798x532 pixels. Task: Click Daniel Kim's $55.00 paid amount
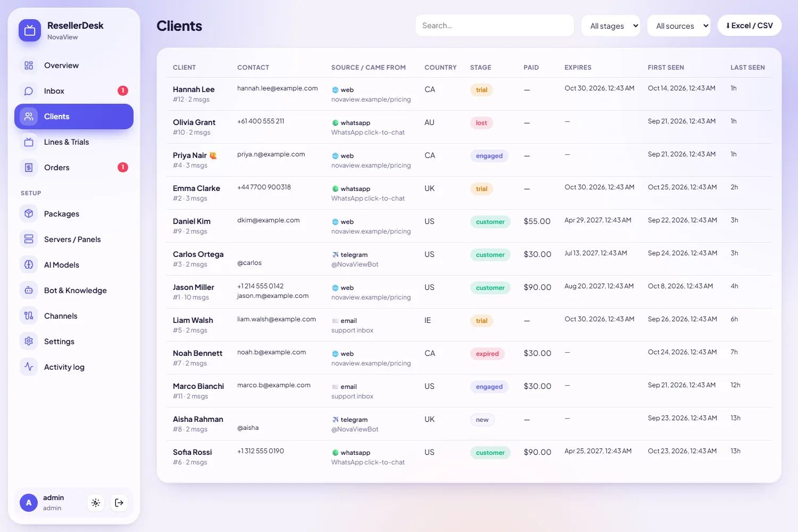coord(537,221)
